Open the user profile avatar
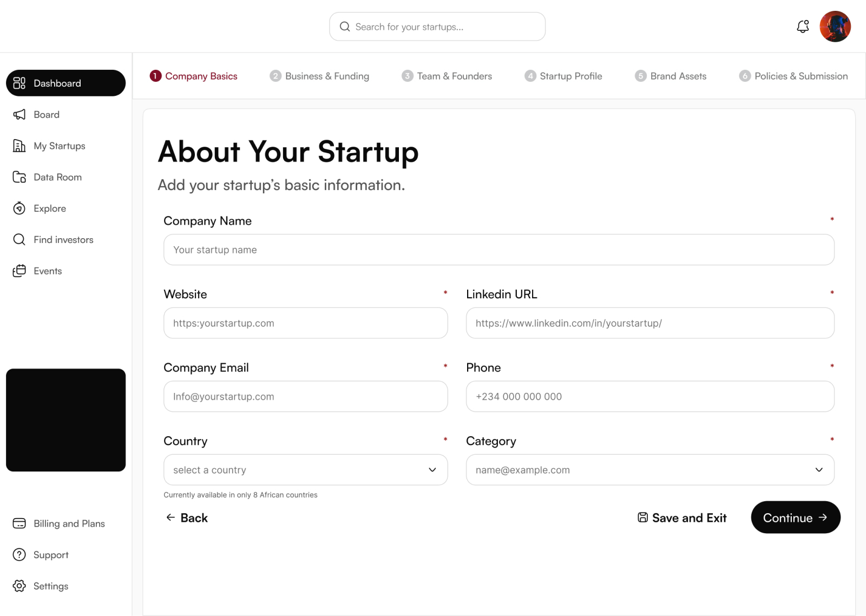 [x=835, y=27]
